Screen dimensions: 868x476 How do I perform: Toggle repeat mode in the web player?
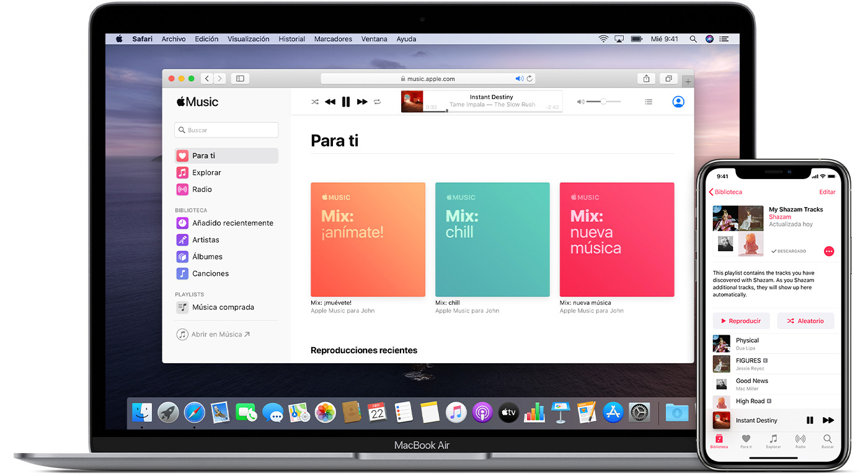377,102
